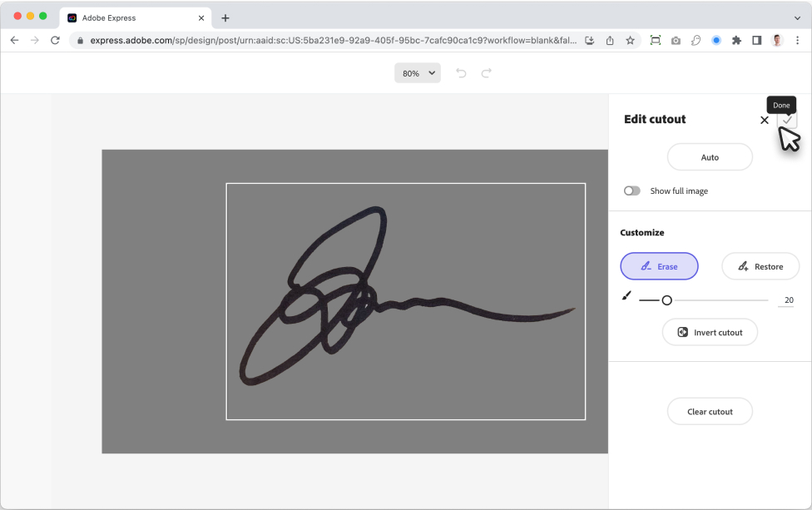Expand the tab search chevron

pos(797,17)
